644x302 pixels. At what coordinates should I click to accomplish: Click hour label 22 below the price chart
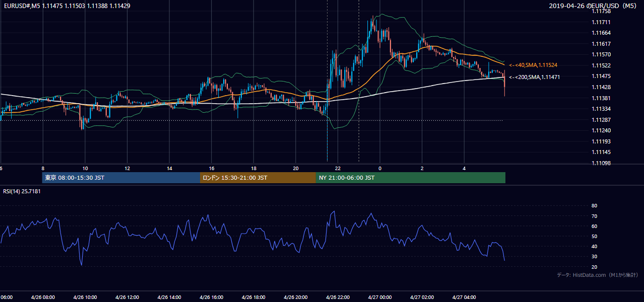click(338, 169)
